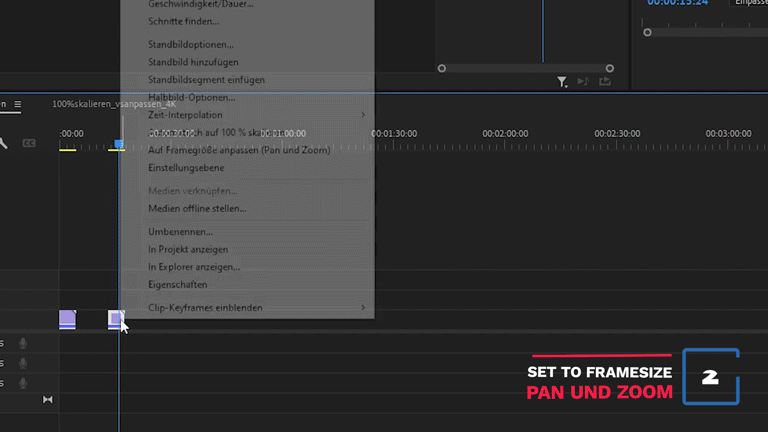Click the export frame icon
This screenshot has height=432, width=768.
pos(605,82)
